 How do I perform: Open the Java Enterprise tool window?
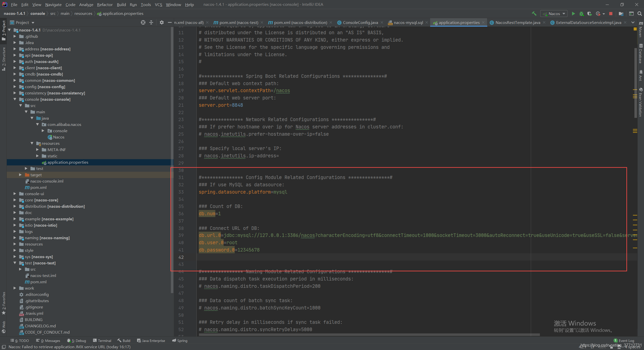[151, 341]
